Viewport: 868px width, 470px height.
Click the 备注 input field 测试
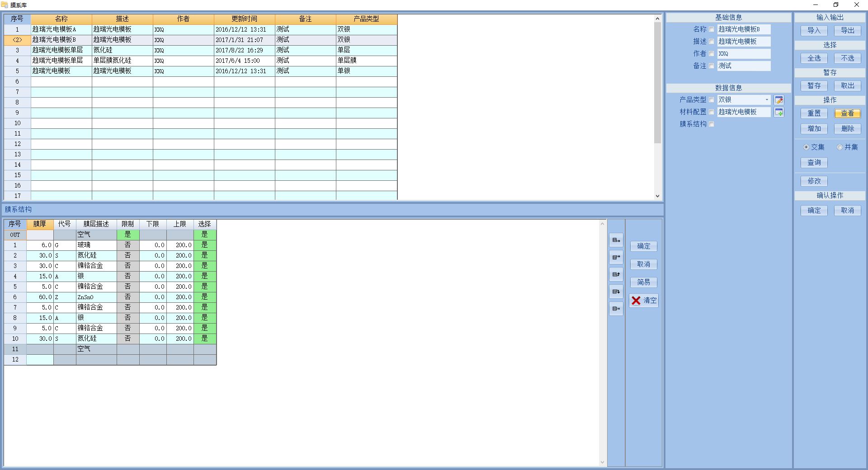[x=744, y=66]
